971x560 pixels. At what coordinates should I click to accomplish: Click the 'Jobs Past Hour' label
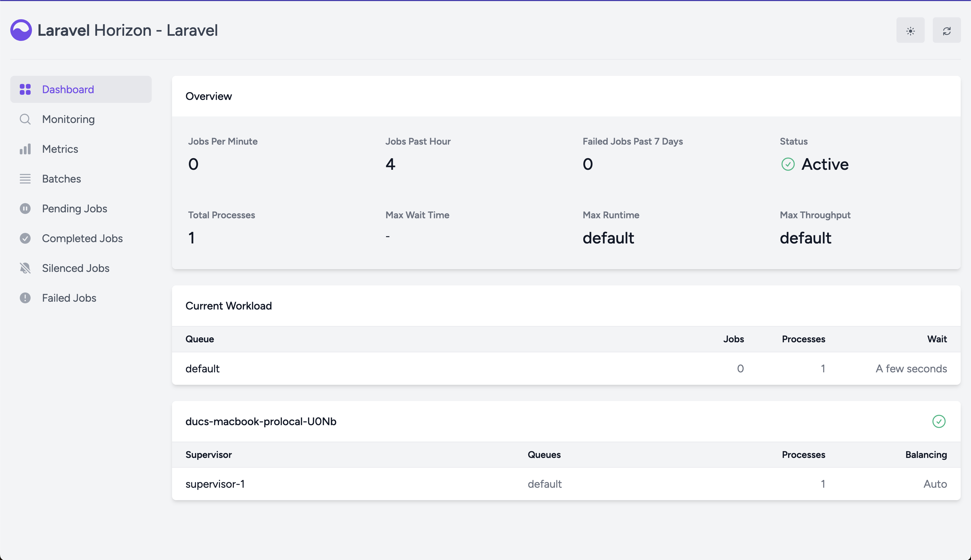click(x=418, y=141)
